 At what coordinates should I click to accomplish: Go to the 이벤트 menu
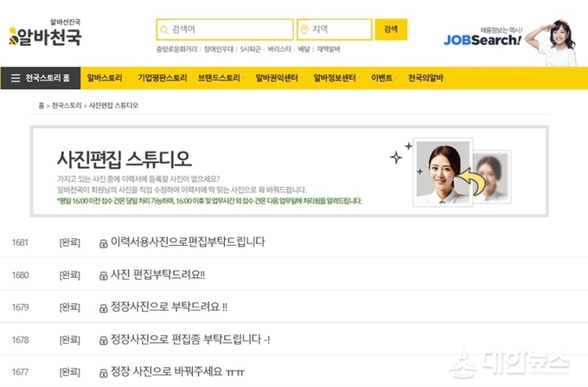point(383,79)
